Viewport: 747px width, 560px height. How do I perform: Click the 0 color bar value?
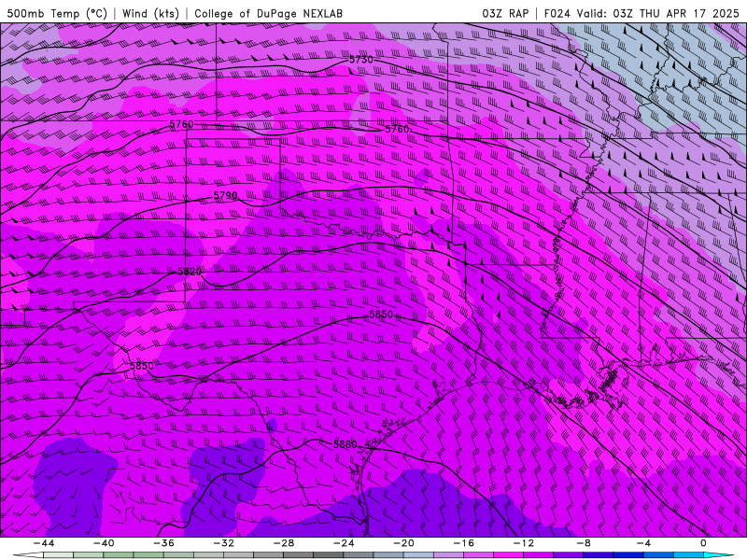pos(703,543)
